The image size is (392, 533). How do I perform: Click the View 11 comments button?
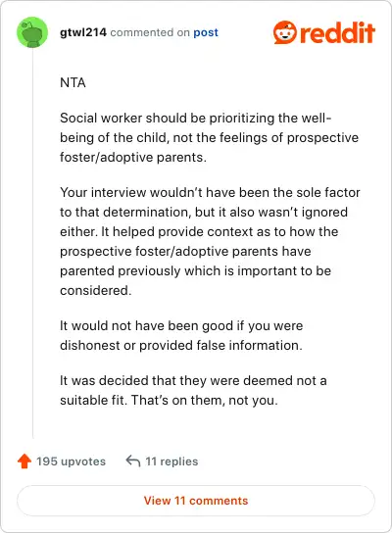point(196,501)
